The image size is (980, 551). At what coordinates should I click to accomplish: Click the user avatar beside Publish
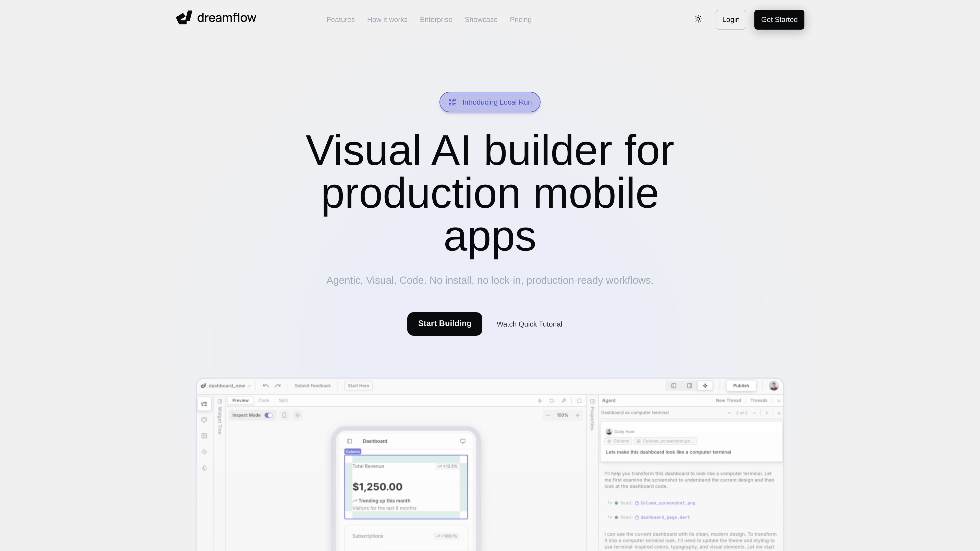coord(774,386)
